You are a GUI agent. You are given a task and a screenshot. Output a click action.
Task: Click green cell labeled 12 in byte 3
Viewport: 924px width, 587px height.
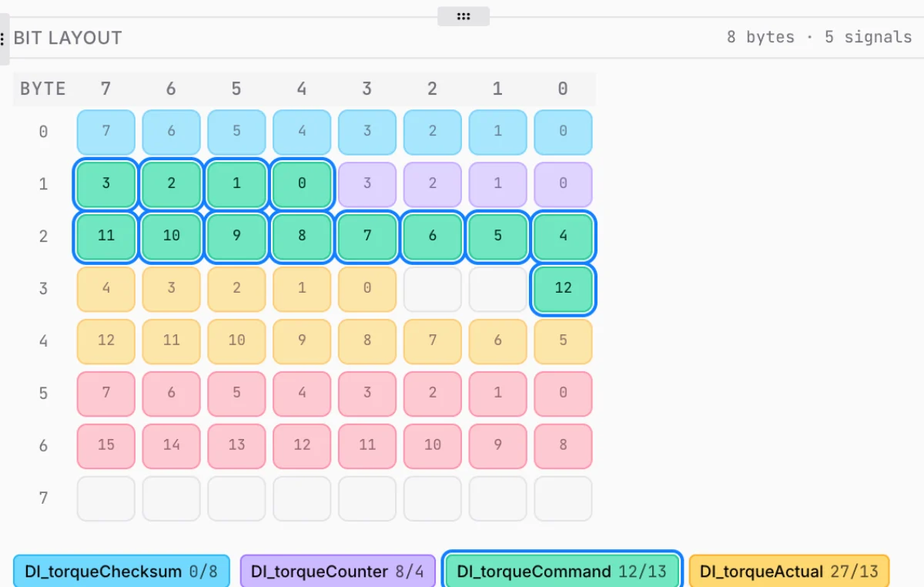pos(563,288)
